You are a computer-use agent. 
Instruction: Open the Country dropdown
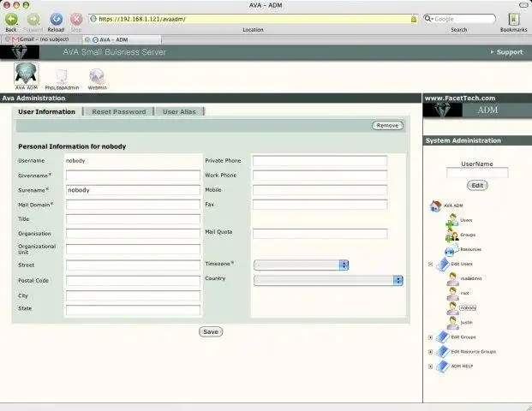coord(328,280)
